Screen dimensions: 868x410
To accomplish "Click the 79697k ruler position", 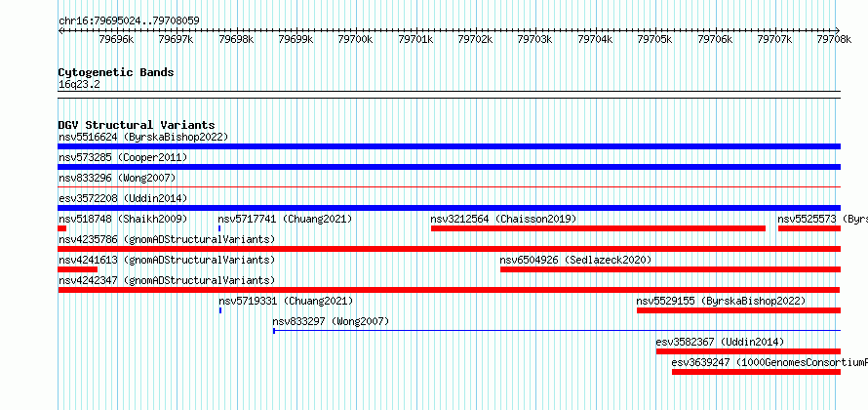I will pos(176,39).
